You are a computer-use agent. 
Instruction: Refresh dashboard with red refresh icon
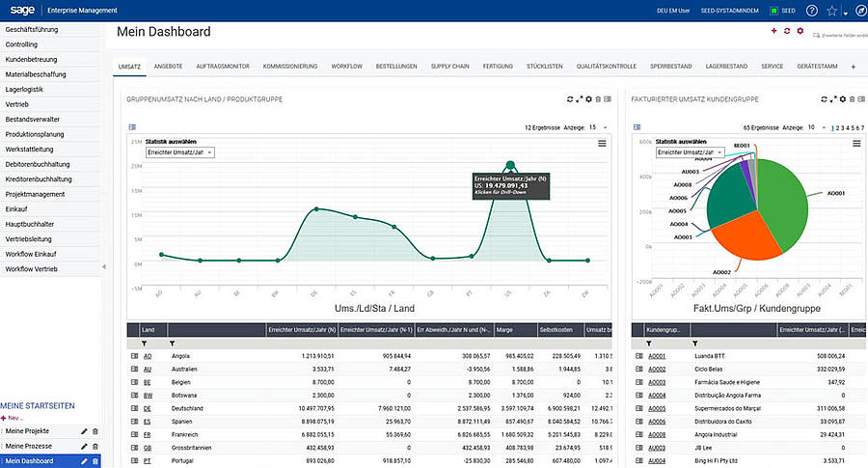[787, 31]
